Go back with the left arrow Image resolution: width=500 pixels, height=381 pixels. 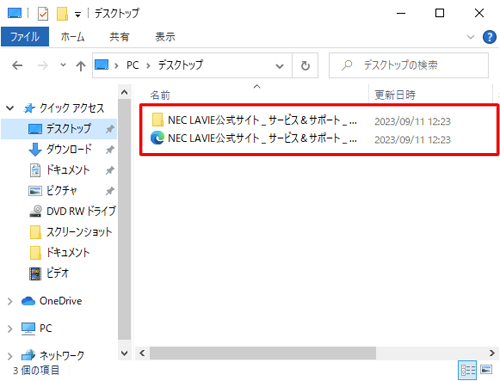point(17,65)
